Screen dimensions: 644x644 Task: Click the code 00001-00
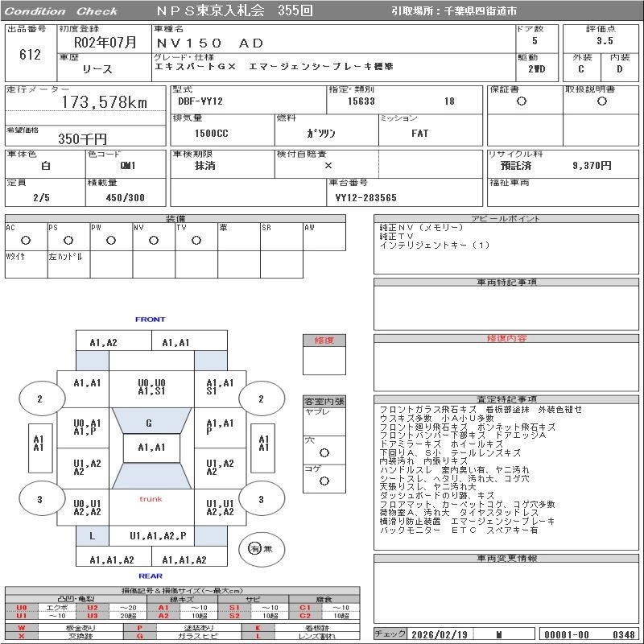pos(567,634)
